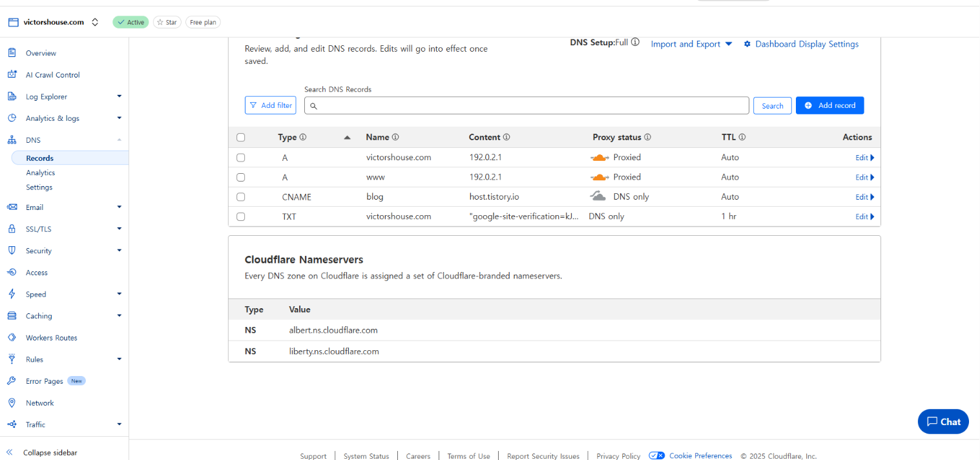Click the Caching sidebar icon
980x460 pixels.
coord(13,315)
